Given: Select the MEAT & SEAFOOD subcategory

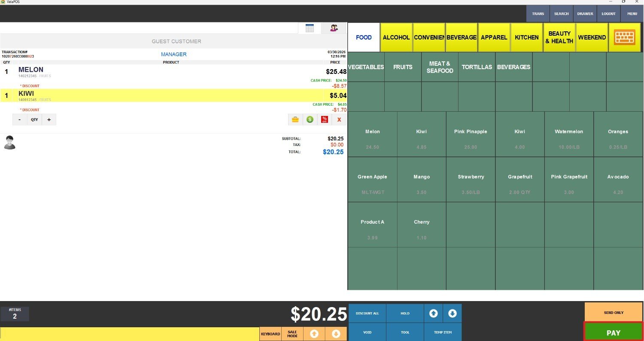Looking at the screenshot, I should click(440, 67).
